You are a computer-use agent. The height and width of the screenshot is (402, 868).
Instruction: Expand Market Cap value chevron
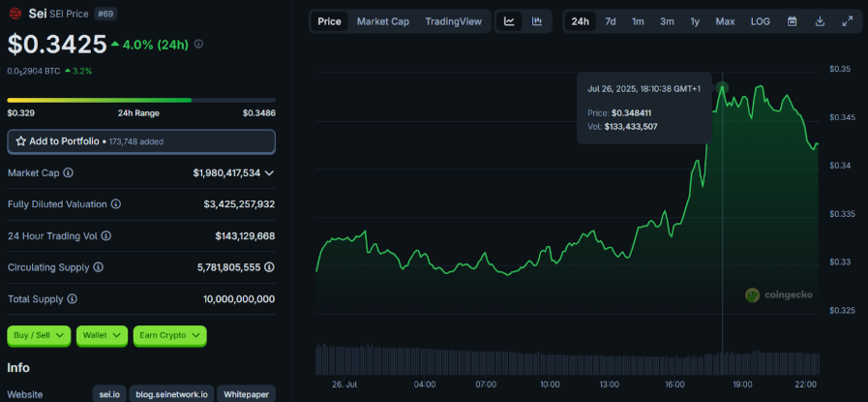pos(269,173)
